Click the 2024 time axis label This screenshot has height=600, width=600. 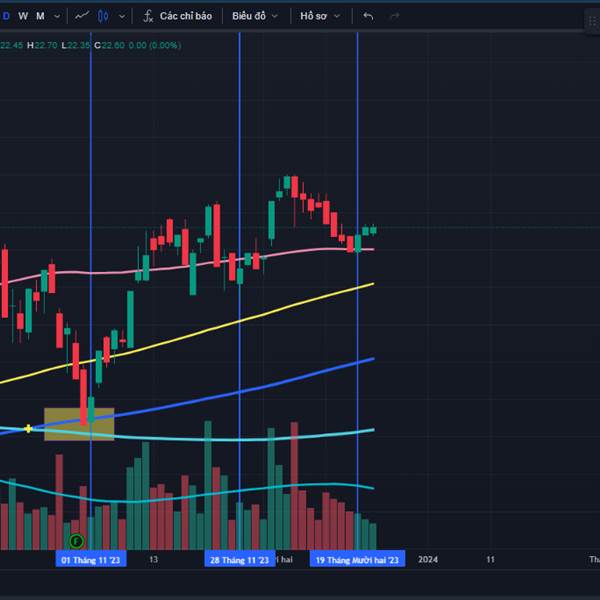[428, 559]
